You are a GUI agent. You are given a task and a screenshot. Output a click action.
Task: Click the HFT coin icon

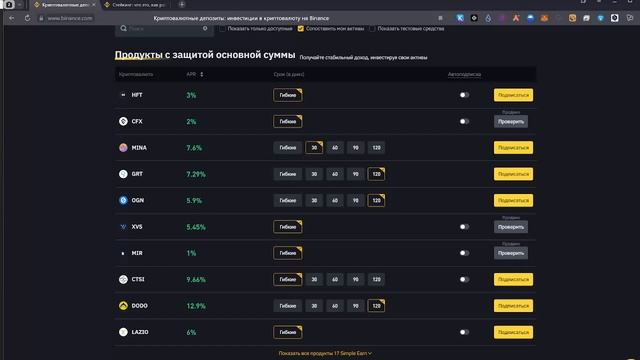(x=123, y=95)
